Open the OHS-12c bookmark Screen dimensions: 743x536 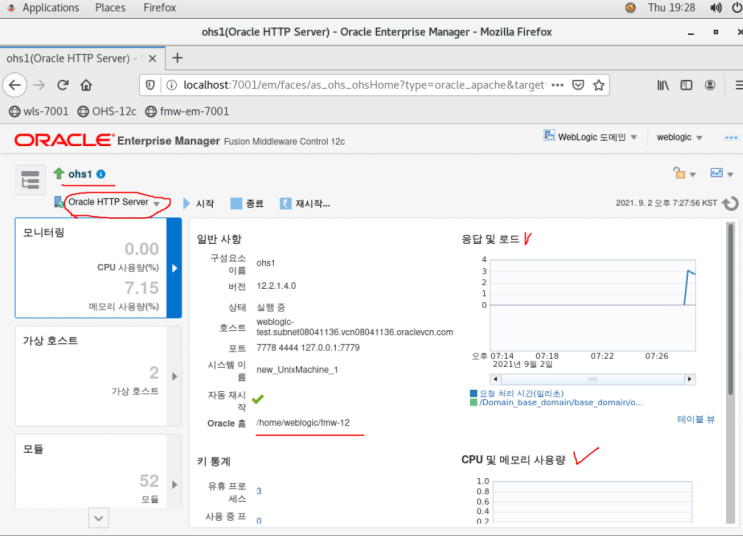pyautogui.click(x=107, y=111)
